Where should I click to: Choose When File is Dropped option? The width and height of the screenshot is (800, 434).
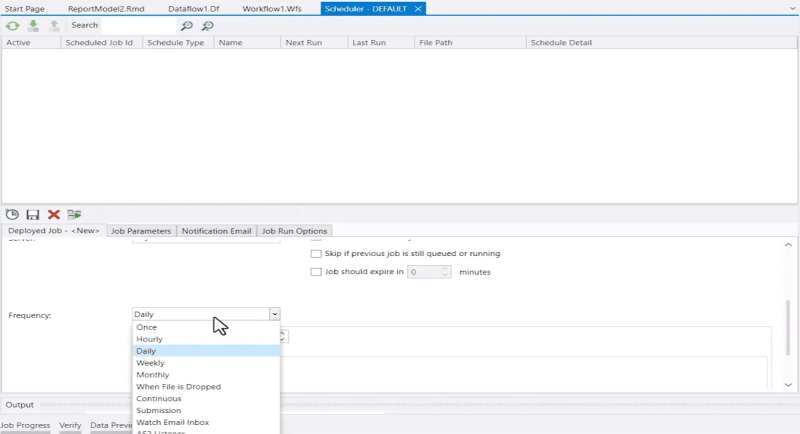click(x=178, y=387)
